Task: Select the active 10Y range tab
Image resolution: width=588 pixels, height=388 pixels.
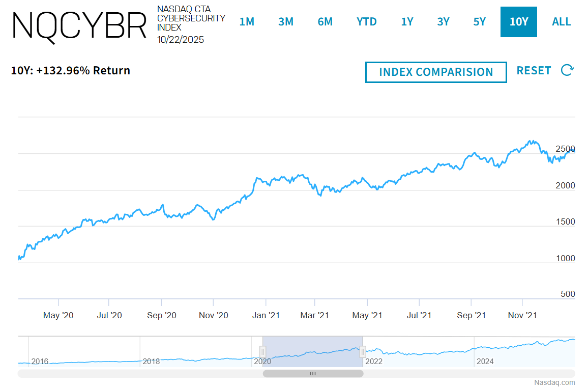Action: tap(519, 22)
